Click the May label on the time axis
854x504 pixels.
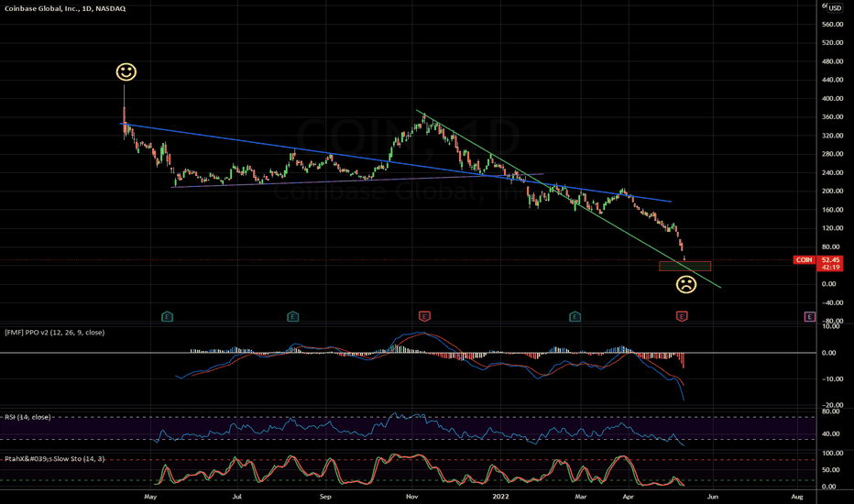point(150,497)
